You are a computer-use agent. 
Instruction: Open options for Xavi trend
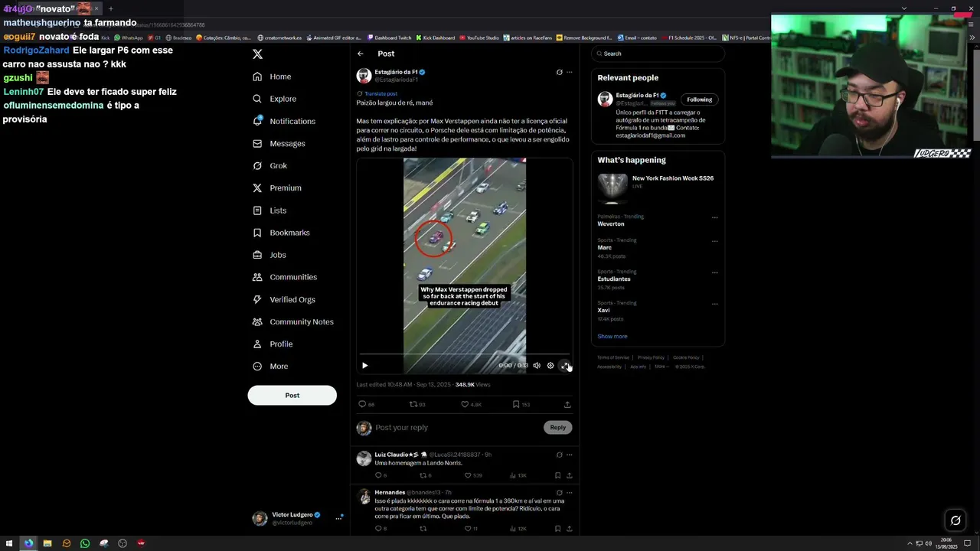click(x=714, y=304)
